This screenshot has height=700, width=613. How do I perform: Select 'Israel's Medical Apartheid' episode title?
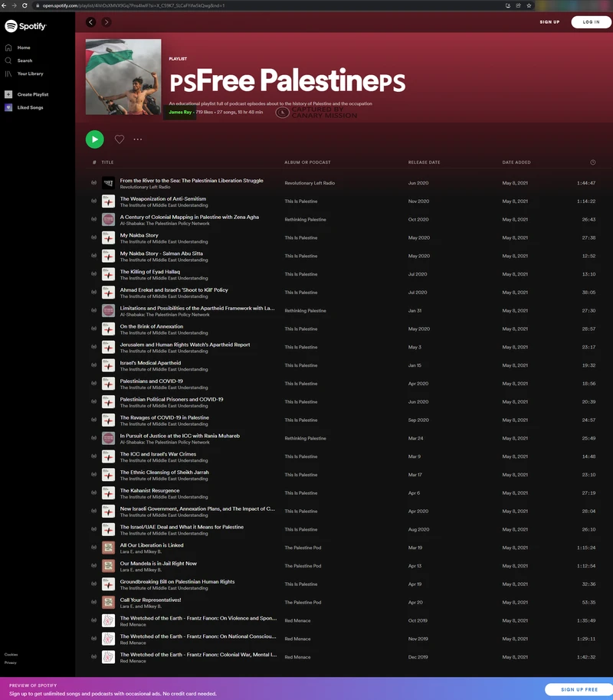150,363
